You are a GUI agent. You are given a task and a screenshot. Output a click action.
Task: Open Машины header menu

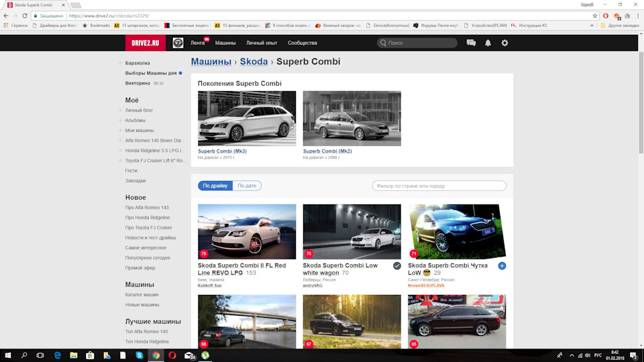click(225, 43)
